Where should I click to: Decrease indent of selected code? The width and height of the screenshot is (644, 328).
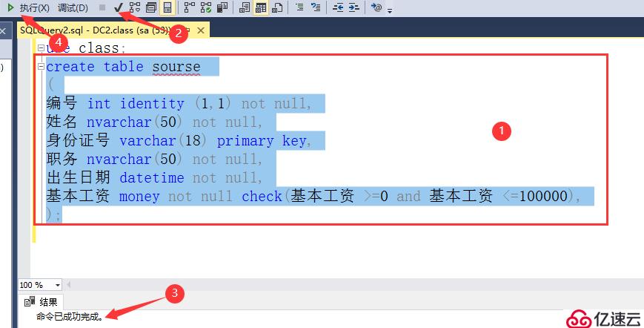click(338, 7)
